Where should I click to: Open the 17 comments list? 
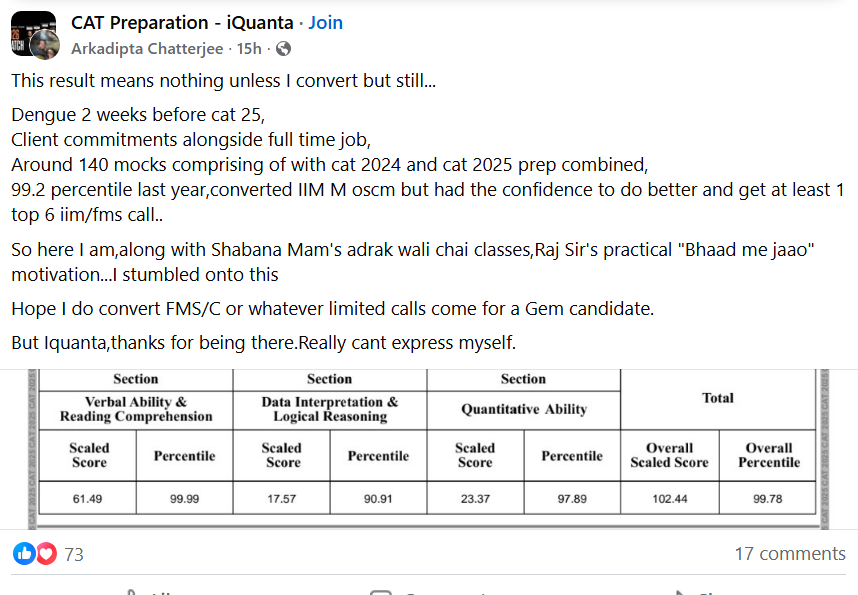tap(790, 553)
